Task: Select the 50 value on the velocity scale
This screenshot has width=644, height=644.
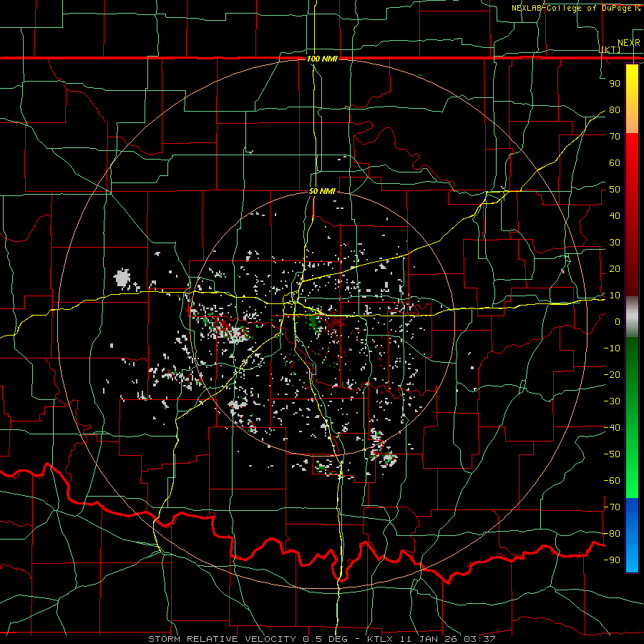Action: coord(615,190)
